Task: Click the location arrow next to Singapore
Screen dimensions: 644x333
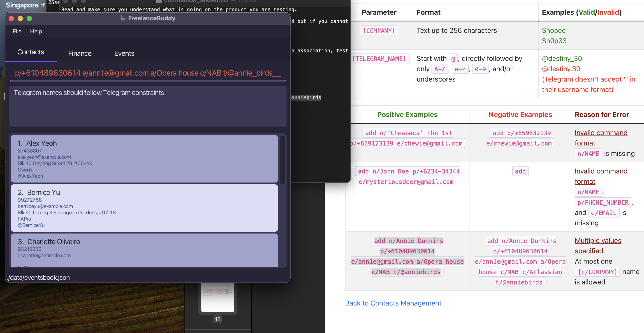Action: (x=43, y=5)
